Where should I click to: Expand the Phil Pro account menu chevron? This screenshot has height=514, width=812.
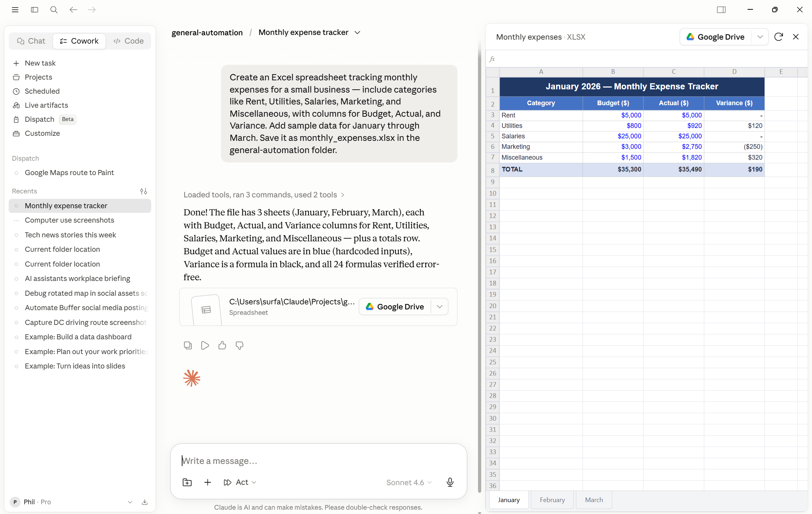point(130,502)
